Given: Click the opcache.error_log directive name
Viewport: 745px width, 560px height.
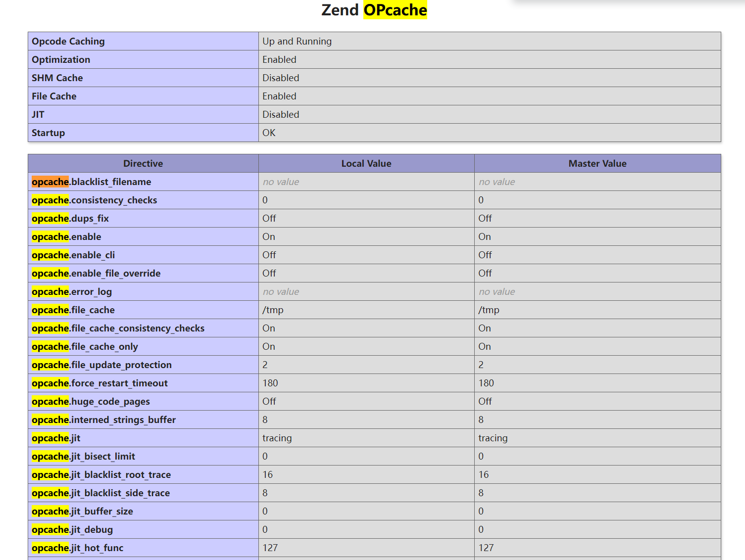Looking at the screenshot, I should (72, 292).
